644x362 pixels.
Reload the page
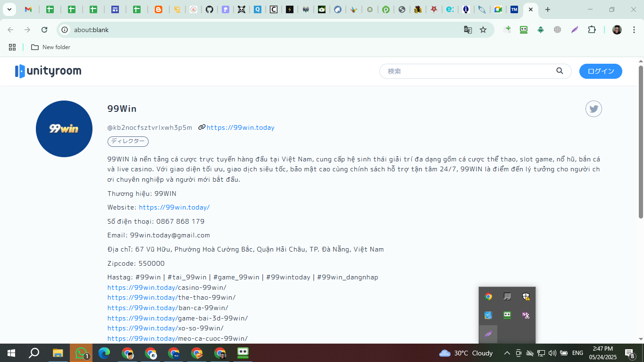(44, 30)
